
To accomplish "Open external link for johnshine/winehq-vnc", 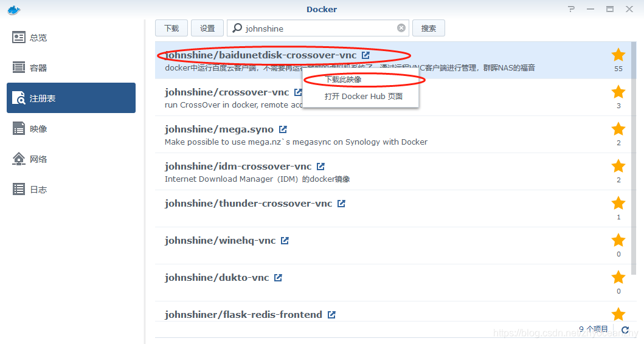I will pyautogui.click(x=285, y=241).
